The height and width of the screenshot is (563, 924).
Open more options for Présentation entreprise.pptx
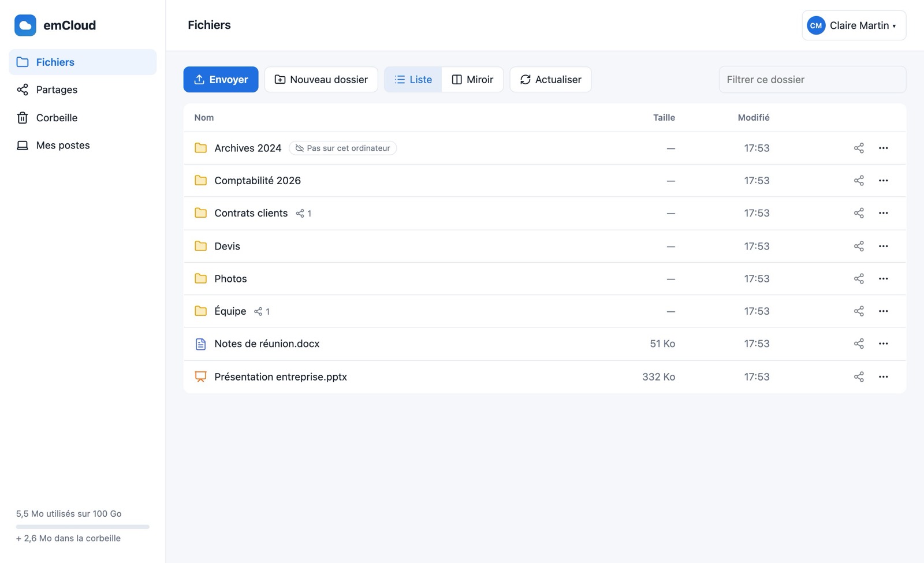883,376
